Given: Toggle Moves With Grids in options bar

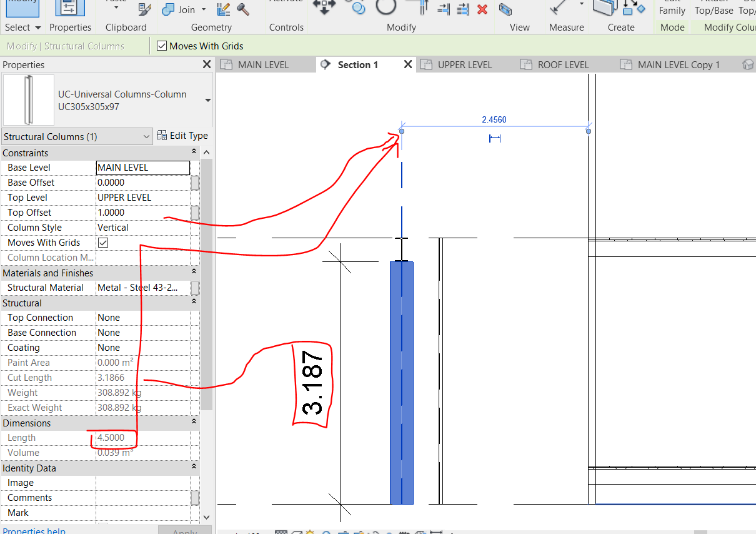Looking at the screenshot, I should tap(162, 46).
